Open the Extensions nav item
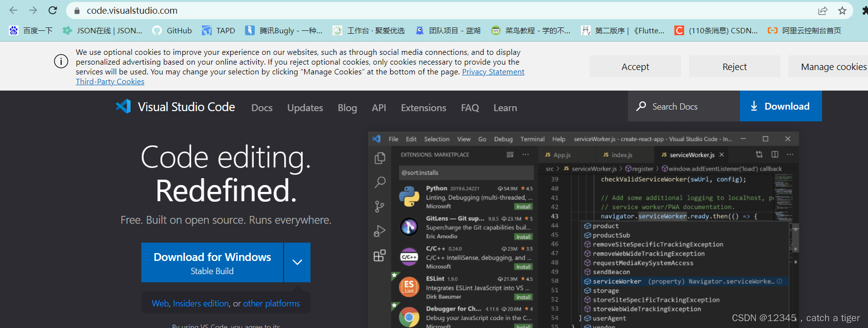868x328 pixels. (423, 108)
